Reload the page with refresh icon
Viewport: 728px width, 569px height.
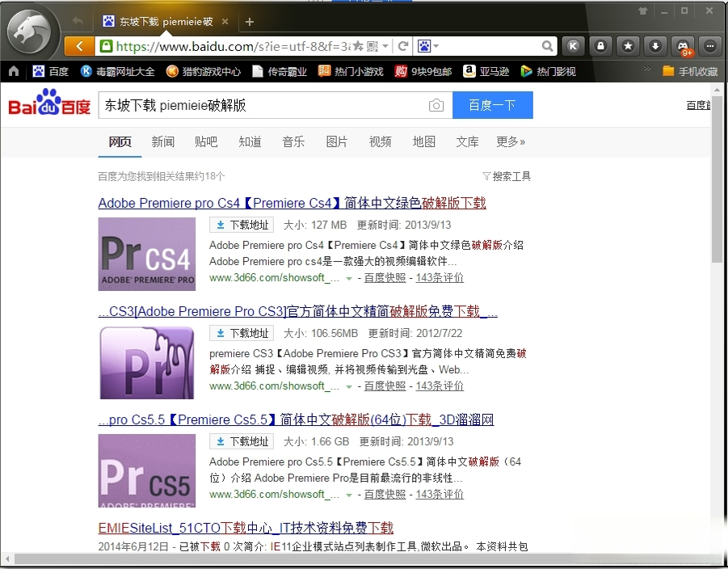coord(403,46)
